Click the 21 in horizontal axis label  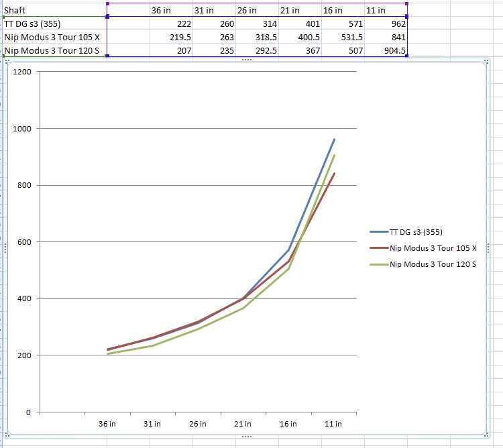[243, 424]
